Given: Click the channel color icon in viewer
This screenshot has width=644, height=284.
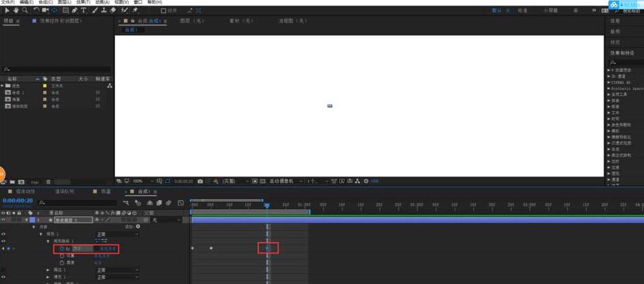Looking at the screenshot, I should pyautogui.click(x=216, y=181).
